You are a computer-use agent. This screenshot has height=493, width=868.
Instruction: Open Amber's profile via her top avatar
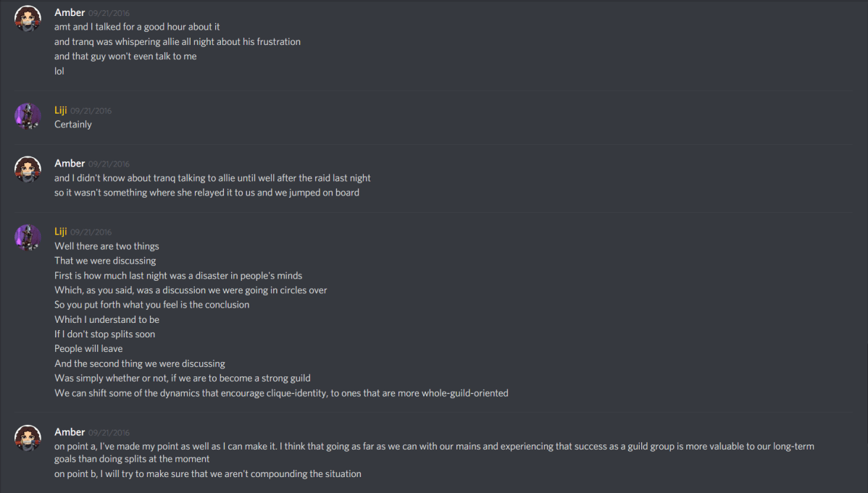point(27,18)
